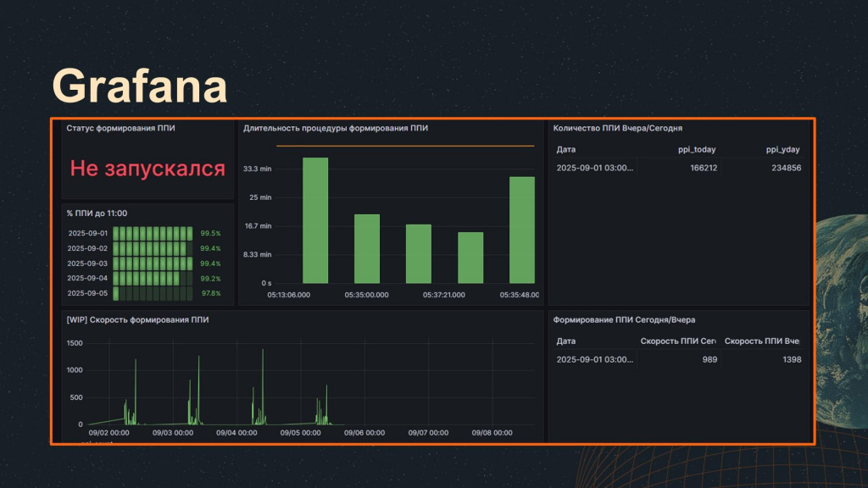Open '[WIP] Скорость формирования ППИ' panel title
The image size is (868, 488).
point(138,319)
